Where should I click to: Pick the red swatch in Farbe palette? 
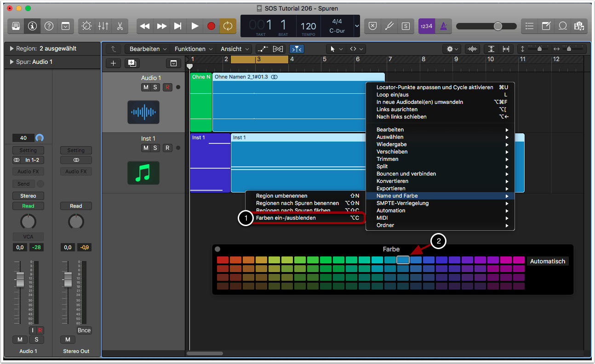pyautogui.click(x=223, y=260)
